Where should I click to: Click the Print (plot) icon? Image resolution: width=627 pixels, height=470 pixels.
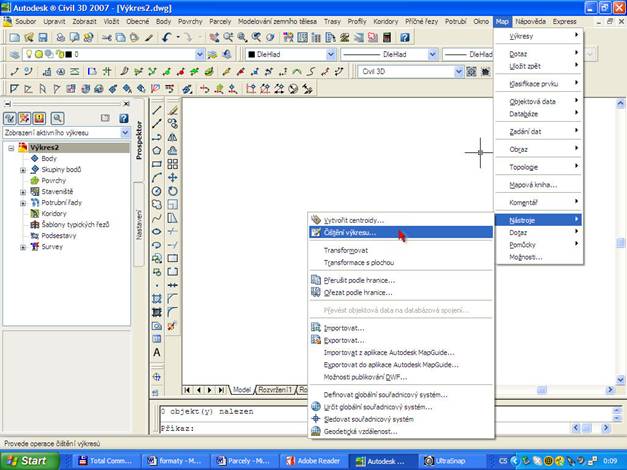[x=60, y=38]
